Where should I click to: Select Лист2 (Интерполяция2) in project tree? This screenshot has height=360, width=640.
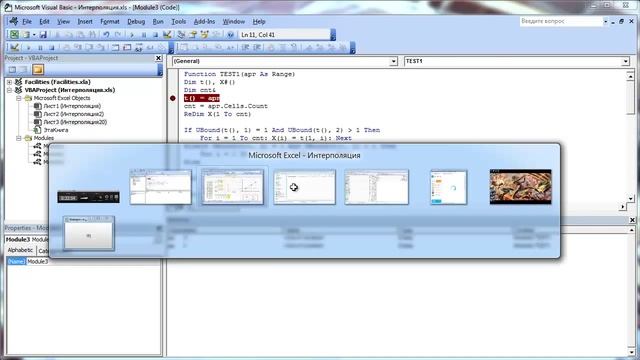73,114
